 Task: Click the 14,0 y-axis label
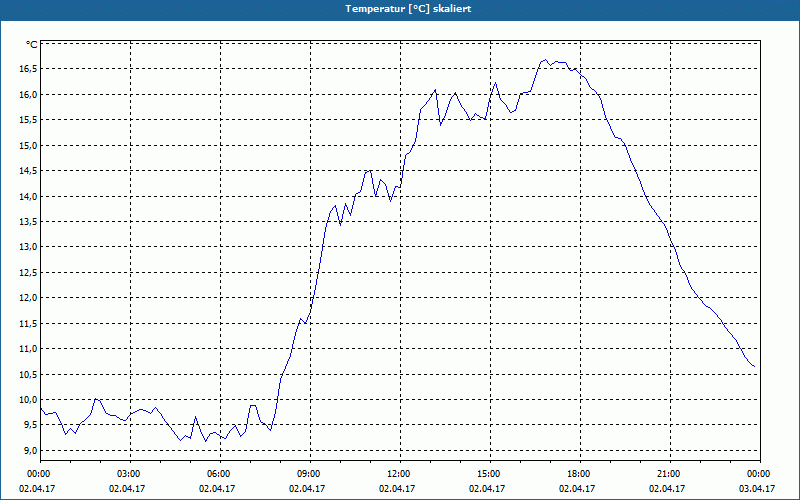click(x=28, y=196)
